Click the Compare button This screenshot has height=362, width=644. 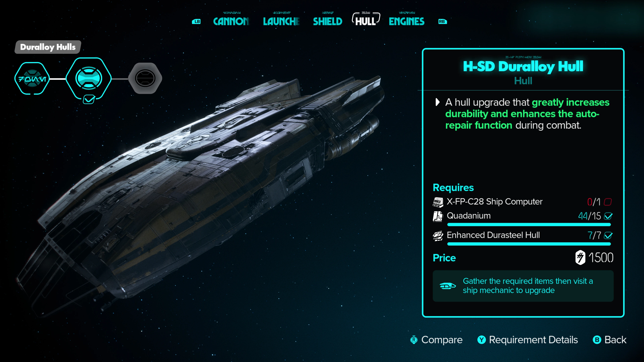point(436,340)
